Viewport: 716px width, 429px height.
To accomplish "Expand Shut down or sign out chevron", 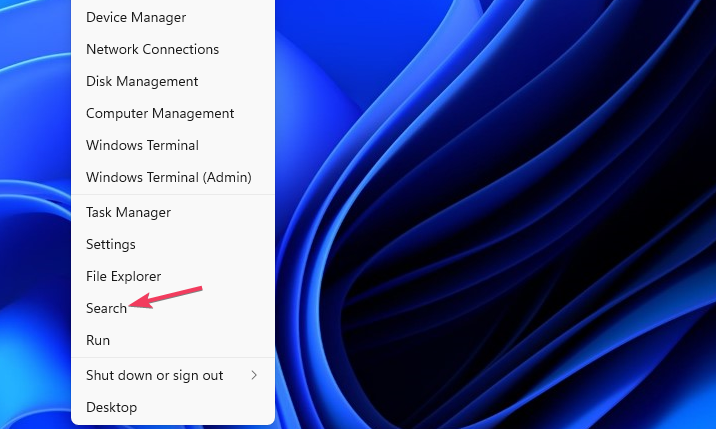I will click(x=254, y=375).
